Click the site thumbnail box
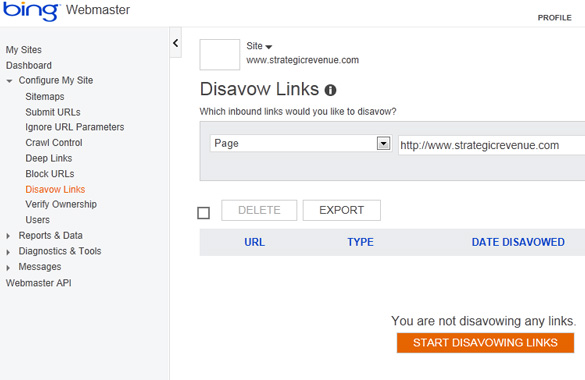Image resolution: width=585 pixels, height=380 pixels. point(220,54)
